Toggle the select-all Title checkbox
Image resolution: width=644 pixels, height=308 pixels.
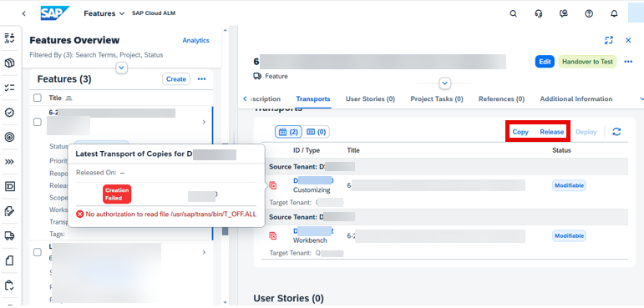point(38,98)
